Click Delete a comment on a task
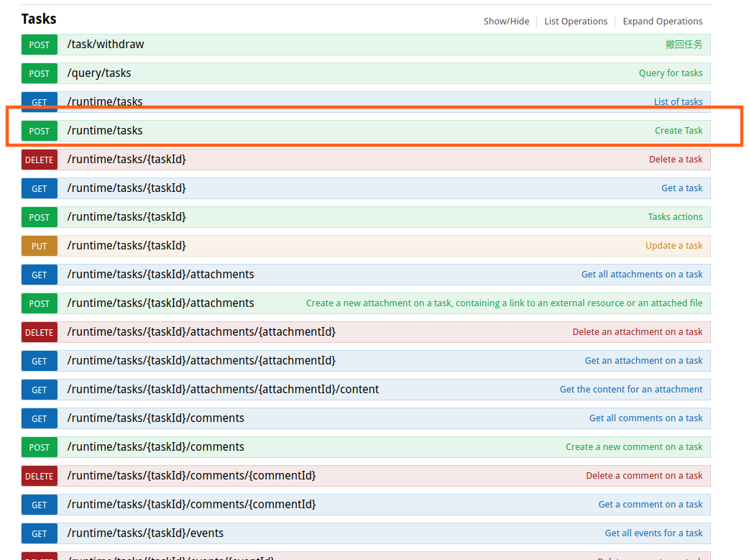The width and height of the screenshot is (749, 560). [x=644, y=475]
